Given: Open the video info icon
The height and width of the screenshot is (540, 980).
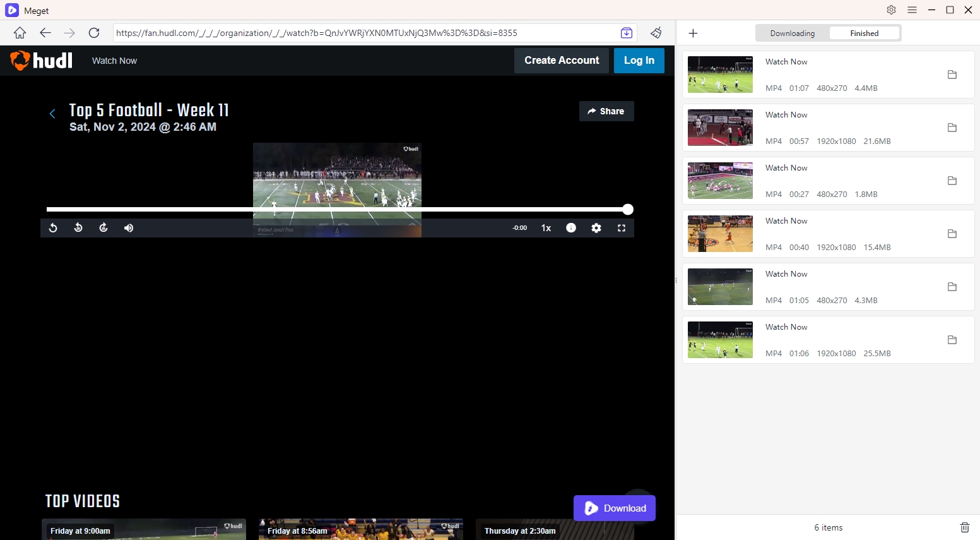Looking at the screenshot, I should [571, 228].
